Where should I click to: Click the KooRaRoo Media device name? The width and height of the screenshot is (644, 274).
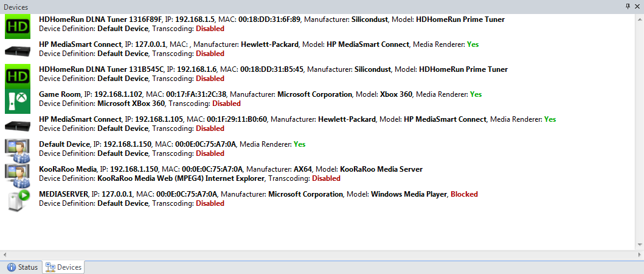tap(68, 169)
